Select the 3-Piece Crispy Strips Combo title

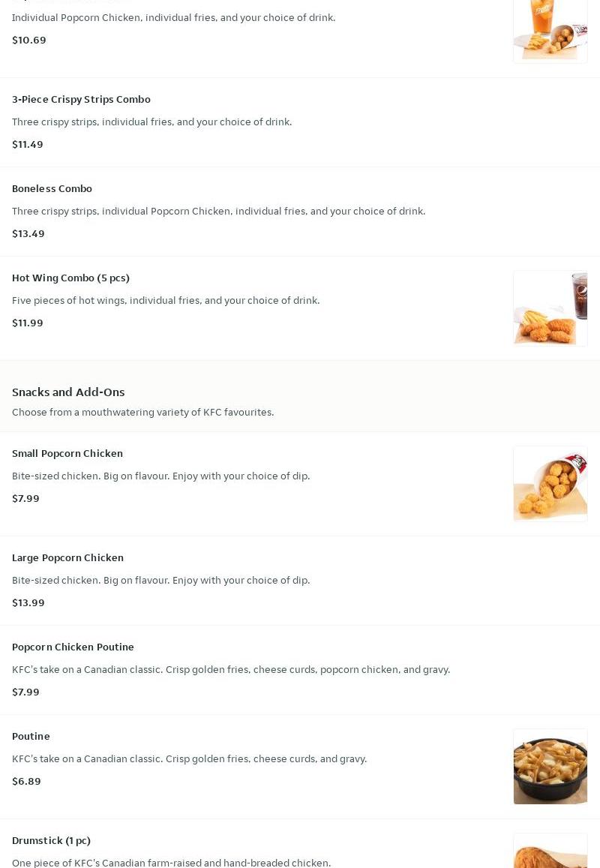coord(81,99)
